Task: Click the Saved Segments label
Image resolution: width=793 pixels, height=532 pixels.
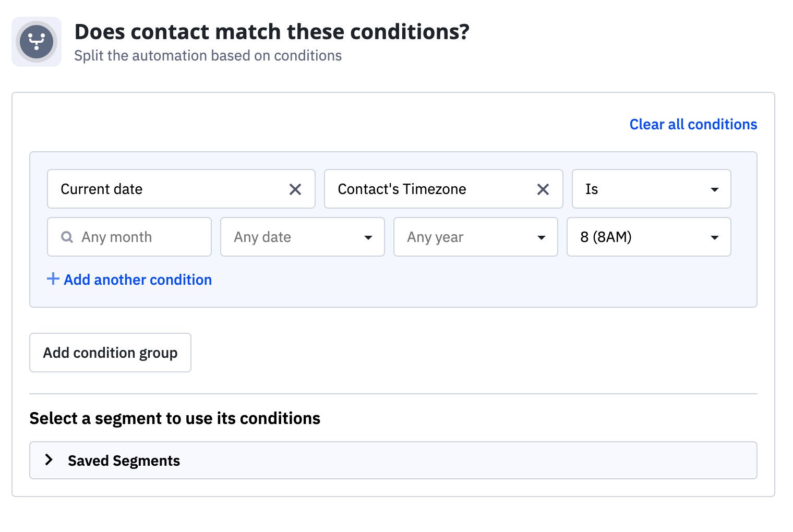Action: [124, 461]
